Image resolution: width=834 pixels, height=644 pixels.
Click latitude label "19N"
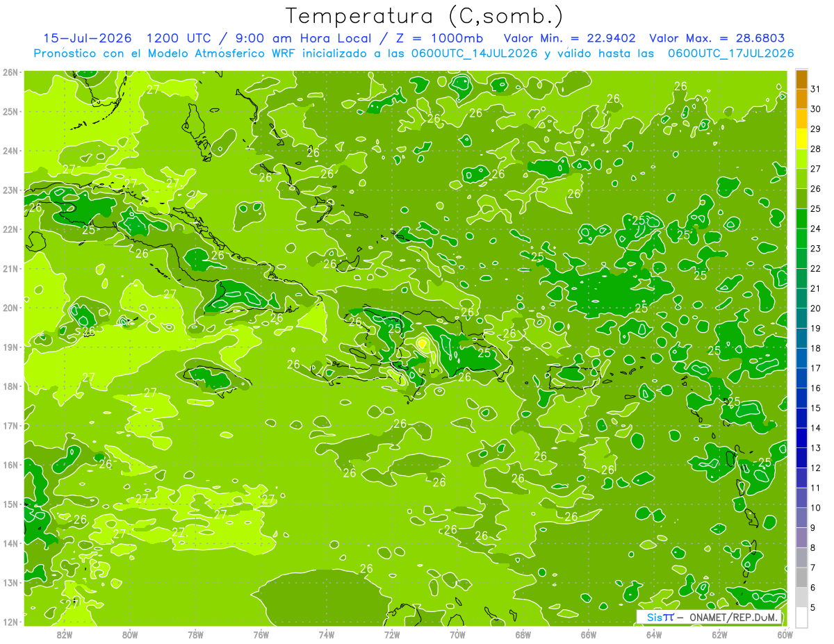coord(10,347)
